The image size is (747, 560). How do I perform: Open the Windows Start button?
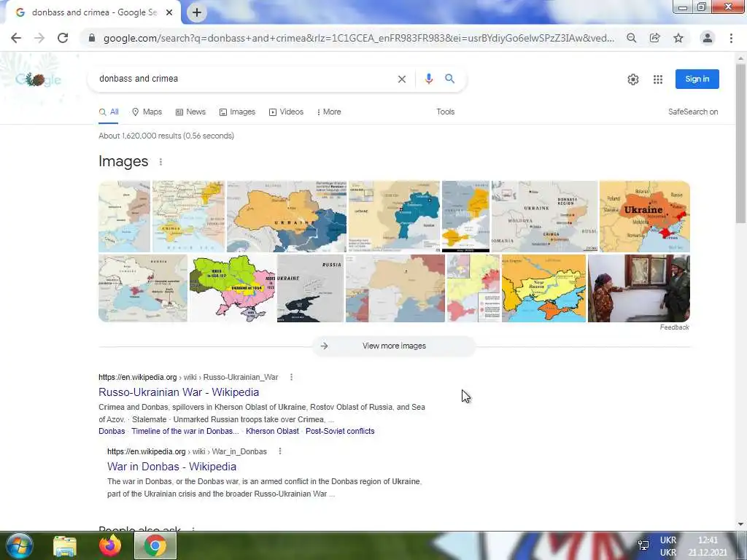coord(19,545)
